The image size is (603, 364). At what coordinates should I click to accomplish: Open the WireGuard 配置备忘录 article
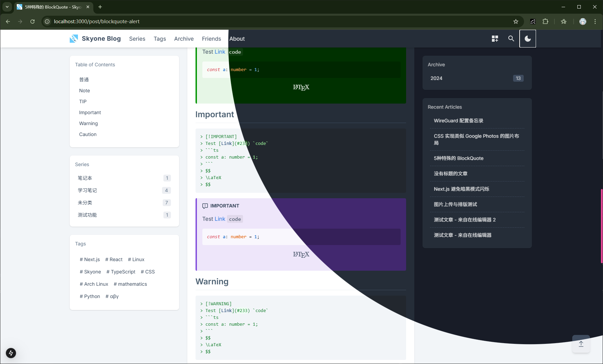[x=458, y=121]
